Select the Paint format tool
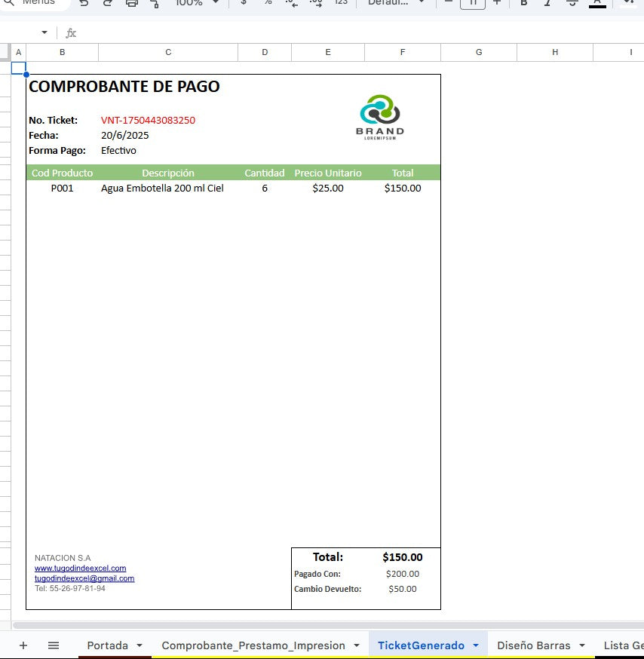This screenshot has width=644, height=659. click(x=155, y=3)
